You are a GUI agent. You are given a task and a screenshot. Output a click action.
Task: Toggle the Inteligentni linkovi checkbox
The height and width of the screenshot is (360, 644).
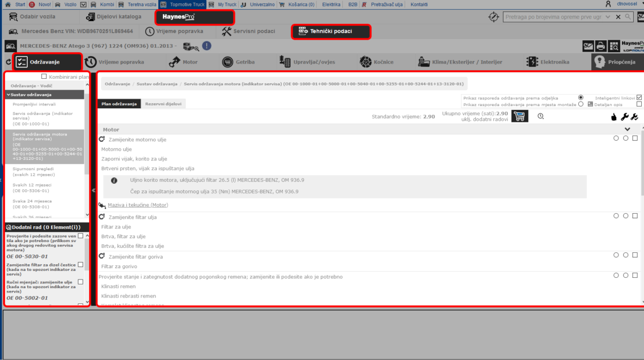coord(639,98)
